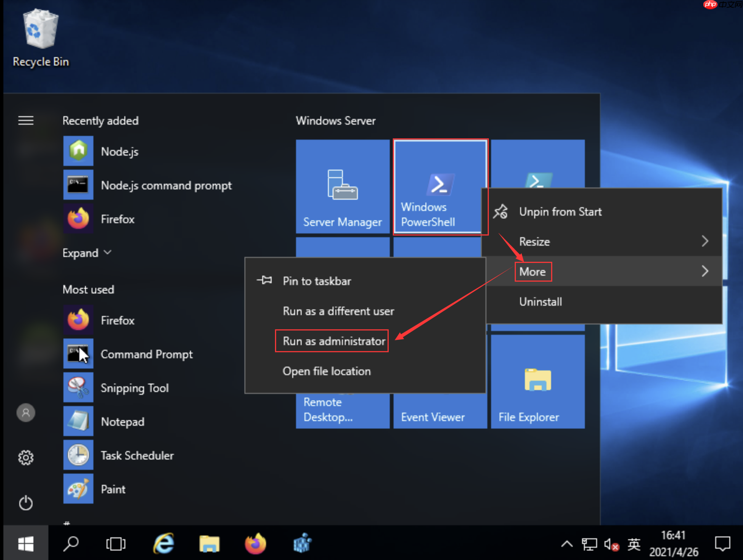743x560 pixels.
Task: Launch Paint from the Most used list
Action: pyautogui.click(x=113, y=490)
